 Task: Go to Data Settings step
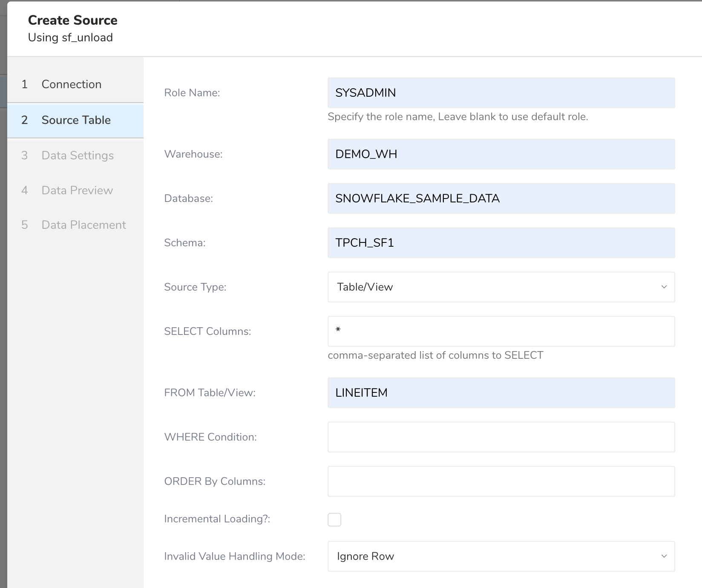coord(78,156)
